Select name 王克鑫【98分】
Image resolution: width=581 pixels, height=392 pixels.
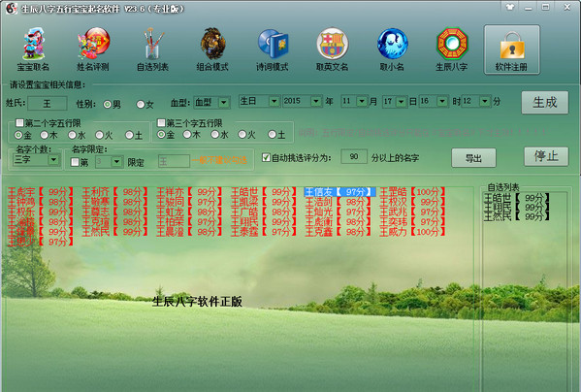[338, 232]
